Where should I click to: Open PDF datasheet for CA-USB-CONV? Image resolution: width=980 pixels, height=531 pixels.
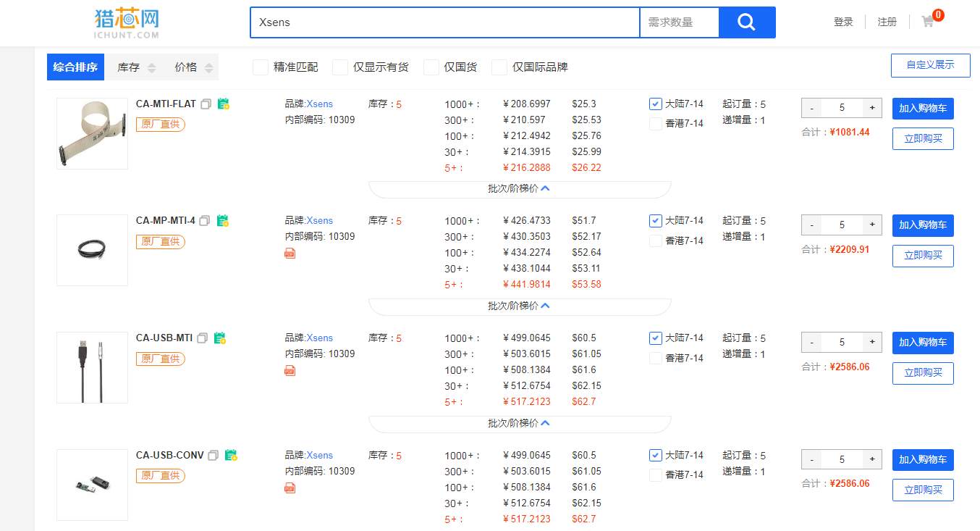(290, 488)
